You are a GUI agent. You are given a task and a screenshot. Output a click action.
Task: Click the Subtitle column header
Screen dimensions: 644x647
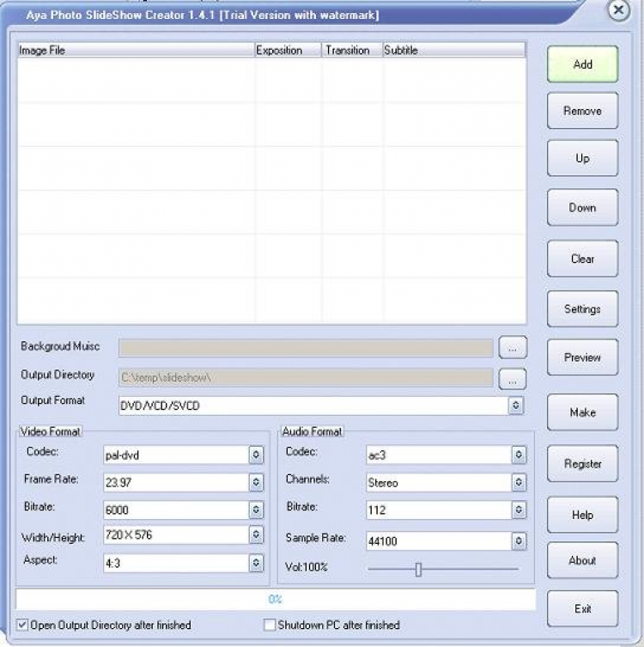[x=454, y=50]
